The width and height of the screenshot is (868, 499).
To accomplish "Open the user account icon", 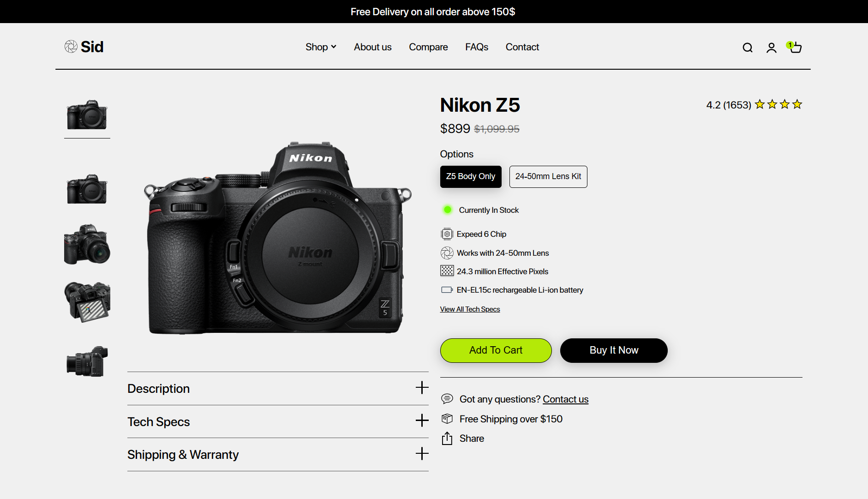I will point(771,48).
